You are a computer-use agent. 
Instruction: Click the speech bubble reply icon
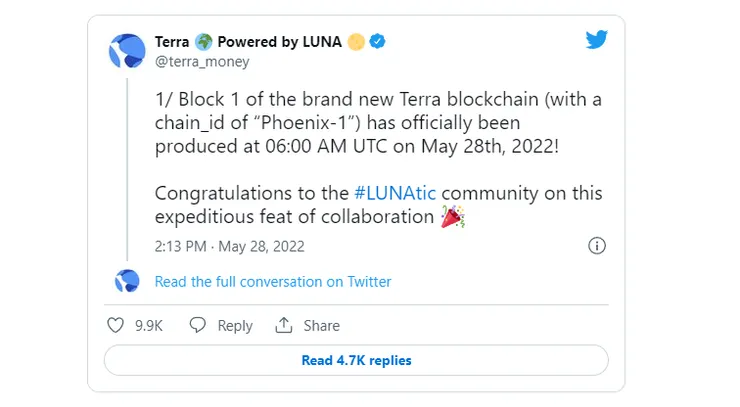pyautogui.click(x=198, y=325)
